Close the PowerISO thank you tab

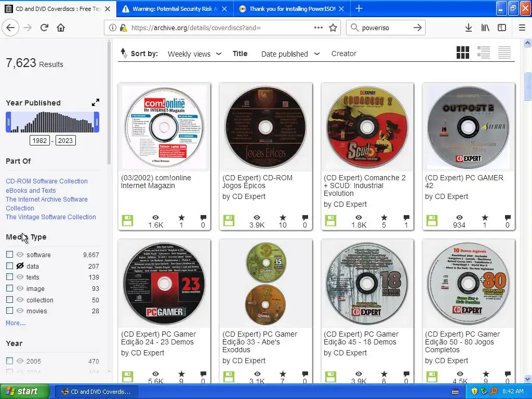point(342,9)
